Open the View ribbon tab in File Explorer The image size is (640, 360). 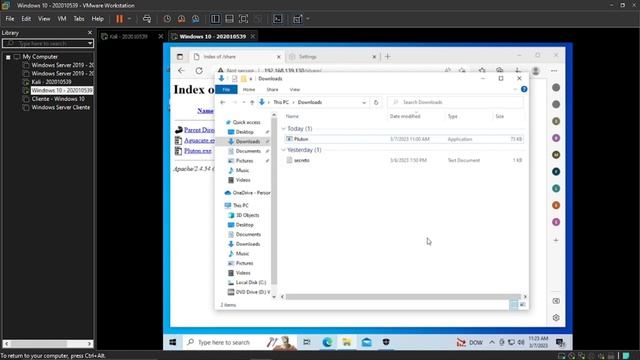(295, 89)
